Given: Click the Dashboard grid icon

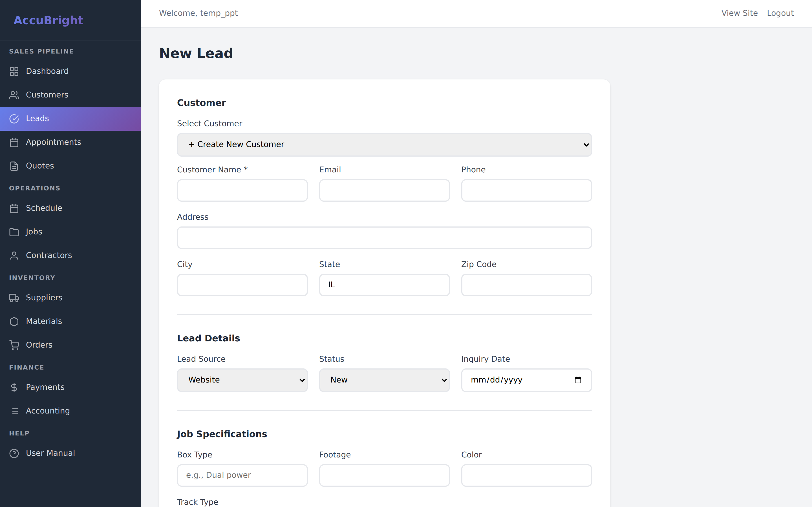Looking at the screenshot, I should click(x=14, y=71).
